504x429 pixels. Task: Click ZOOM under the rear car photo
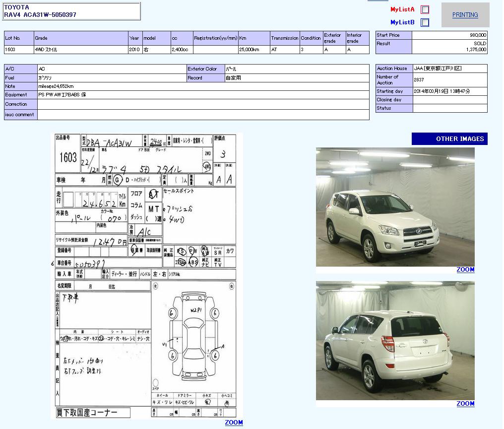465,404
